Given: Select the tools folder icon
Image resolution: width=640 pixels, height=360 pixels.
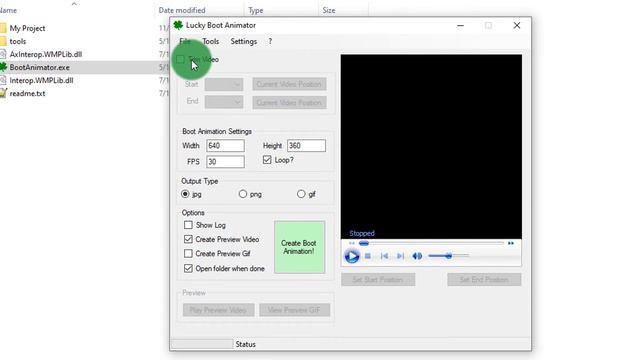Looking at the screenshot, I should tap(3, 41).
